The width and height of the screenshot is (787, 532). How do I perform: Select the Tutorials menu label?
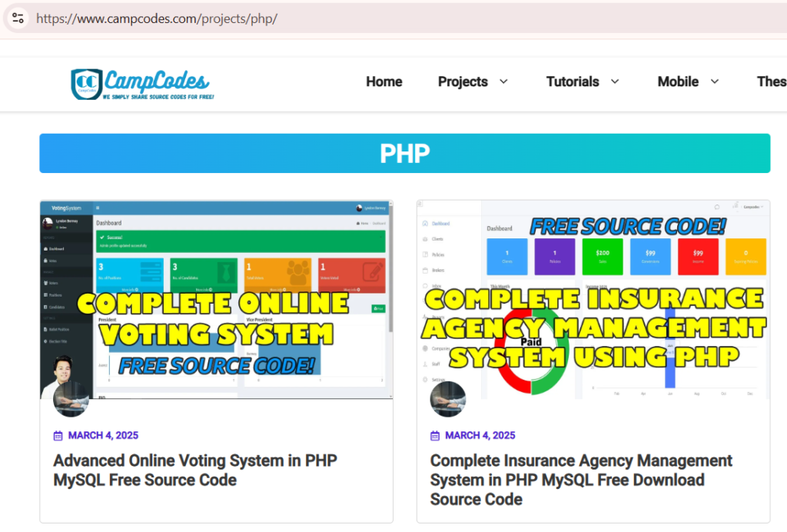[x=573, y=81]
